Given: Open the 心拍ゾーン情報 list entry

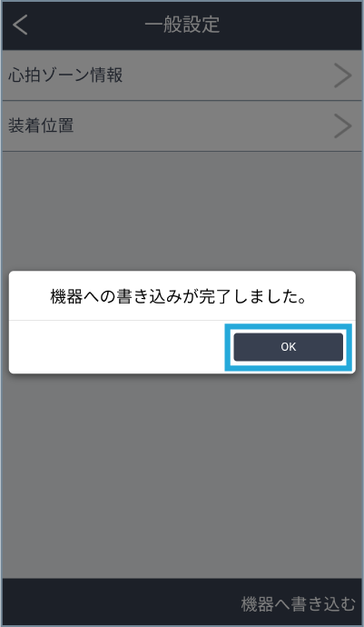Looking at the screenshot, I should 182,75.
